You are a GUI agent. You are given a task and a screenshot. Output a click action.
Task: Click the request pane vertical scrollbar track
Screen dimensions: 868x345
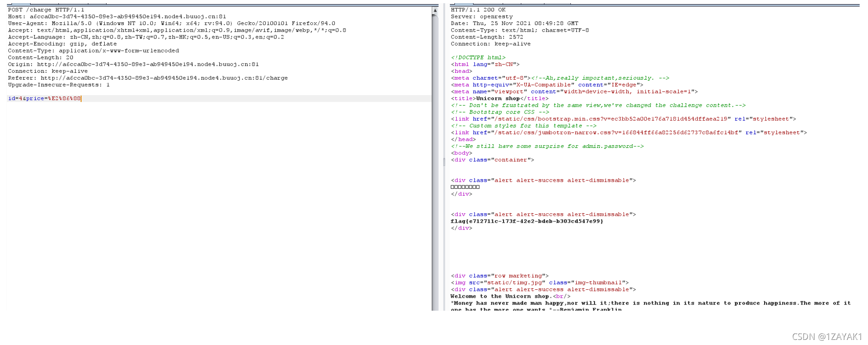(x=435, y=162)
